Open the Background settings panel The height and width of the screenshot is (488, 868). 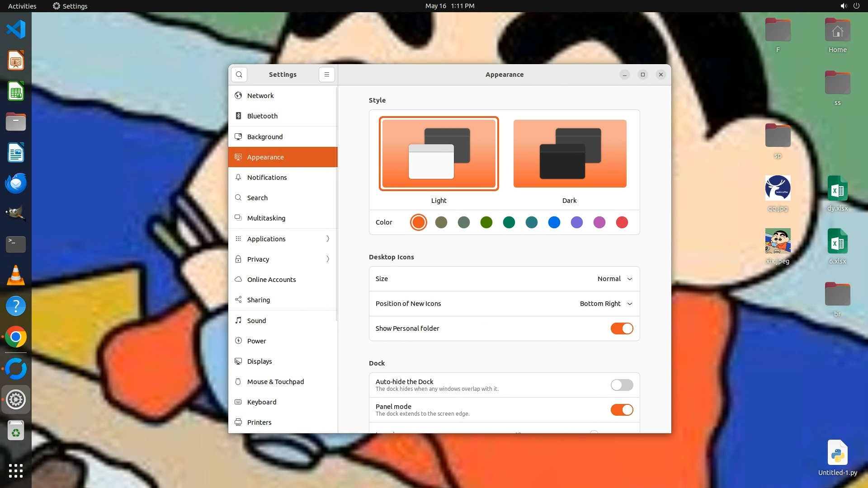click(x=265, y=136)
